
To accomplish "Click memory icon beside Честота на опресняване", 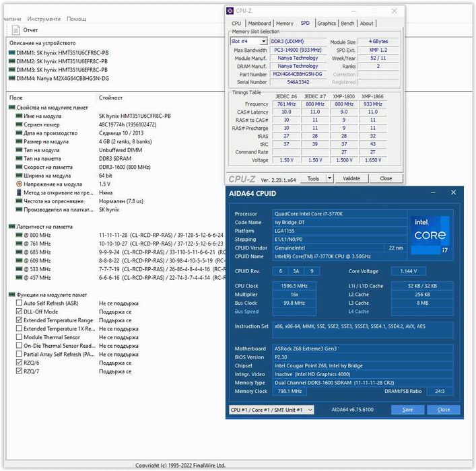I will click(x=19, y=201).
